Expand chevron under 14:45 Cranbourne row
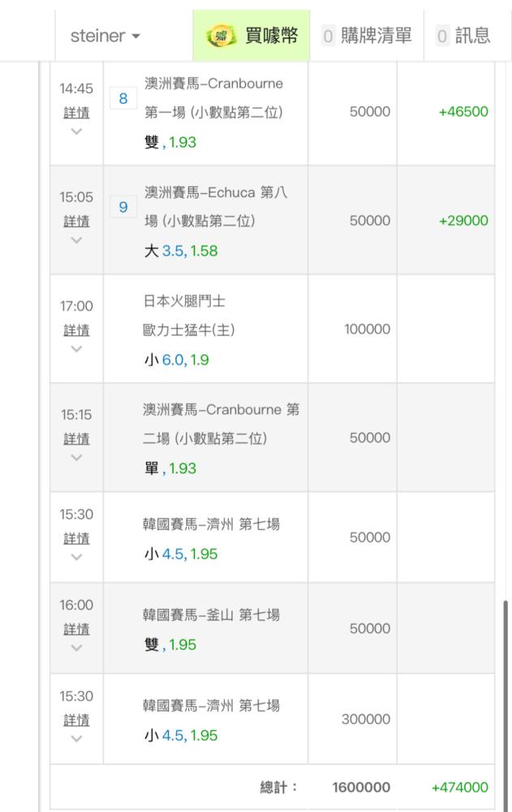This screenshot has height=812, width=512. pyautogui.click(x=76, y=131)
